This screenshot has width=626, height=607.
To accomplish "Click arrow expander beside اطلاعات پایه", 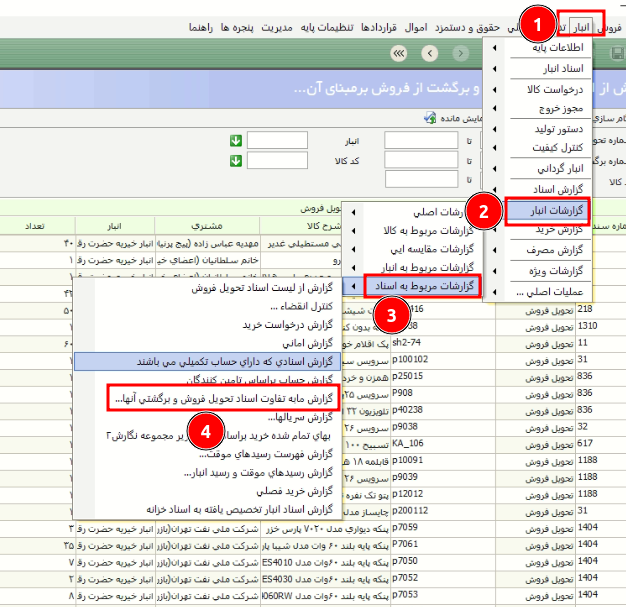I will tap(495, 48).
